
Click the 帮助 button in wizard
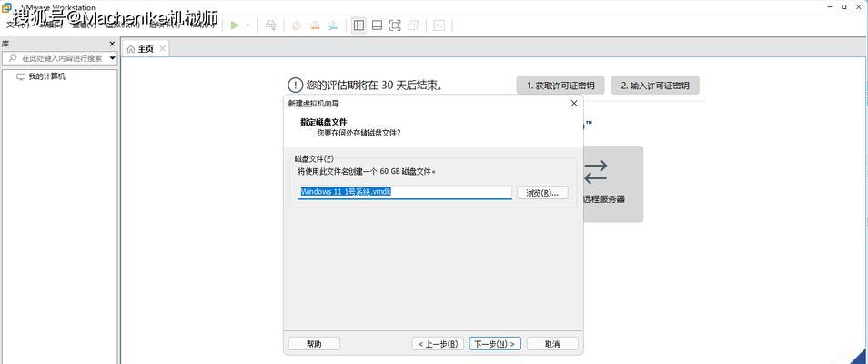coord(314,344)
